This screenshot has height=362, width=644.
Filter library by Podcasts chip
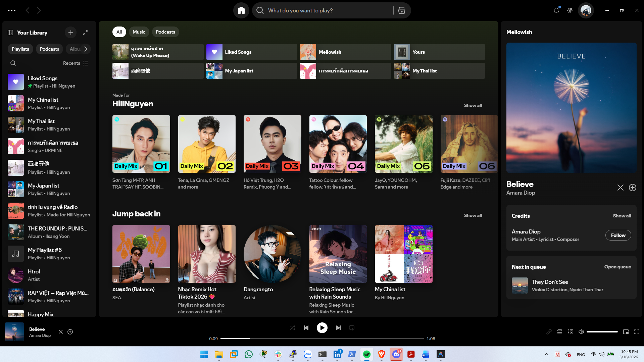tap(49, 49)
